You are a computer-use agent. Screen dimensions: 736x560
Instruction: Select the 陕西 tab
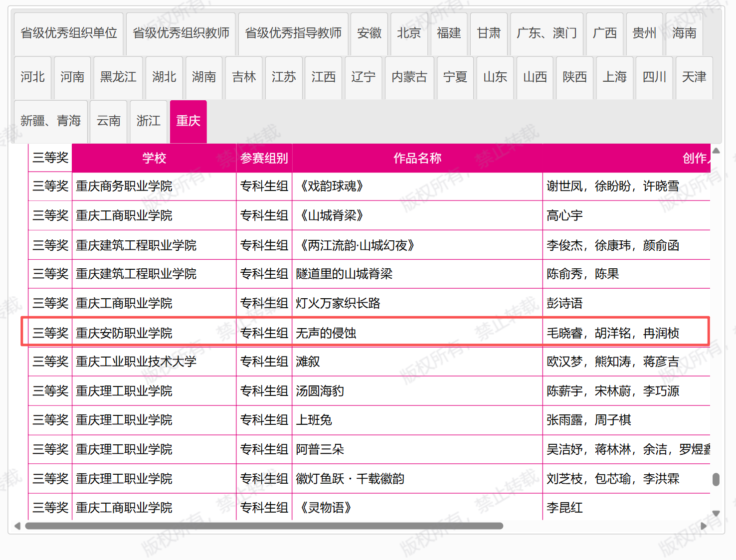pos(575,78)
